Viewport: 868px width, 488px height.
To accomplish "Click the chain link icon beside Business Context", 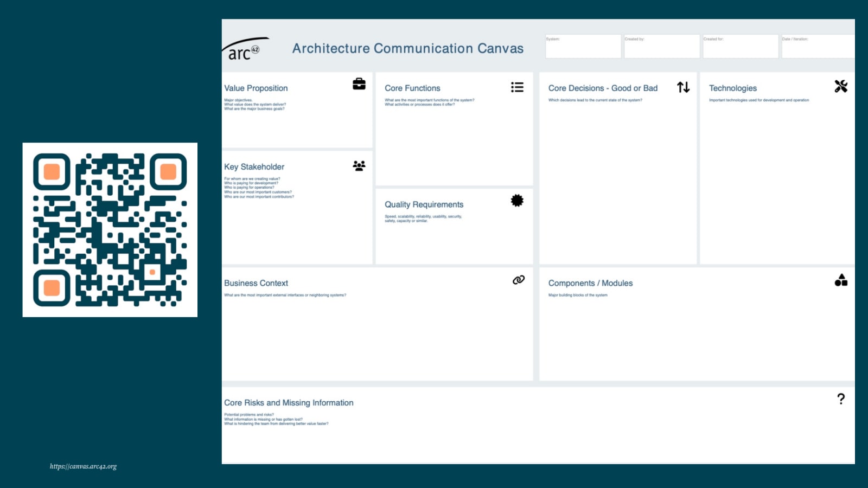I will coord(519,280).
